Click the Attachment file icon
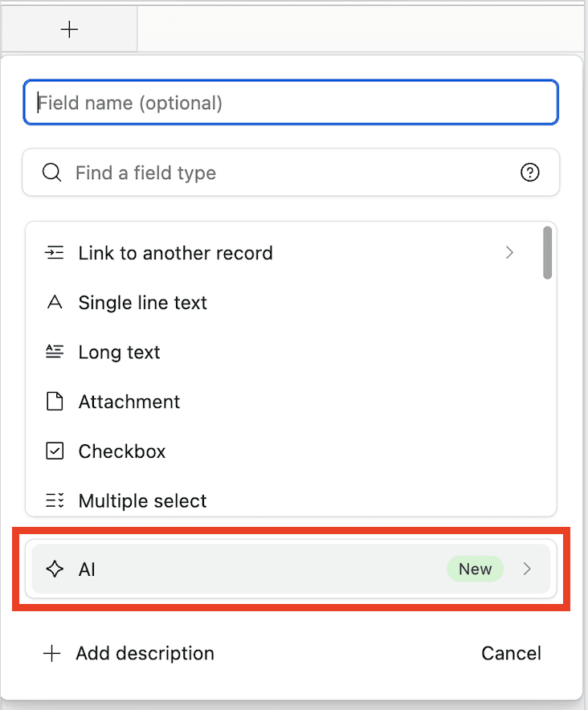This screenshot has width=588, height=710. (55, 402)
